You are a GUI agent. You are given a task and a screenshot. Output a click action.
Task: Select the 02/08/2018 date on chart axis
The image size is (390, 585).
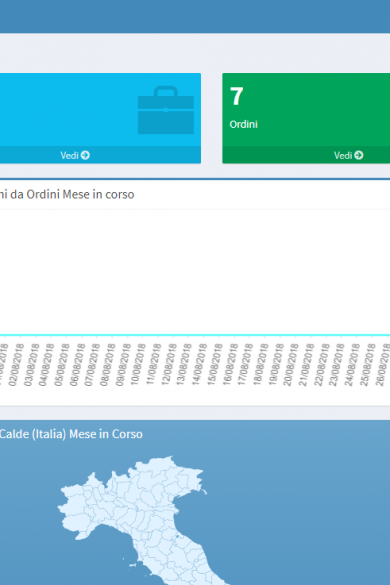pyautogui.click(x=16, y=365)
